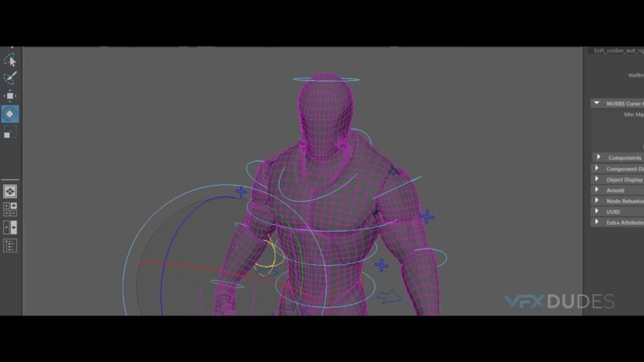Viewport: 644px width, 362px height.
Task: Switch to four-view panel layout
Action: (x=10, y=209)
